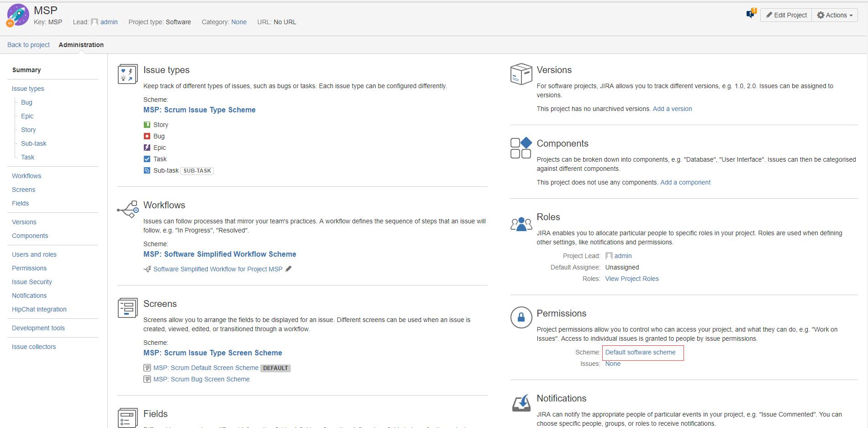Click the Issue types section icon
This screenshot has height=428, width=868.
tap(127, 74)
